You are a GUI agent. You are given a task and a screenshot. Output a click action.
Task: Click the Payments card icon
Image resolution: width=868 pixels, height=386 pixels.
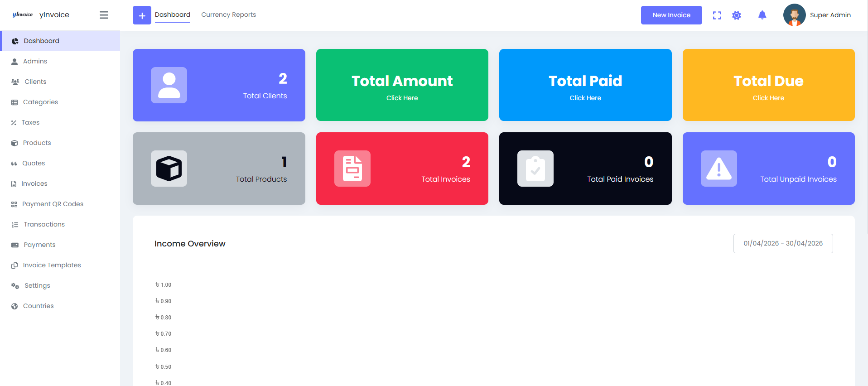pos(15,245)
